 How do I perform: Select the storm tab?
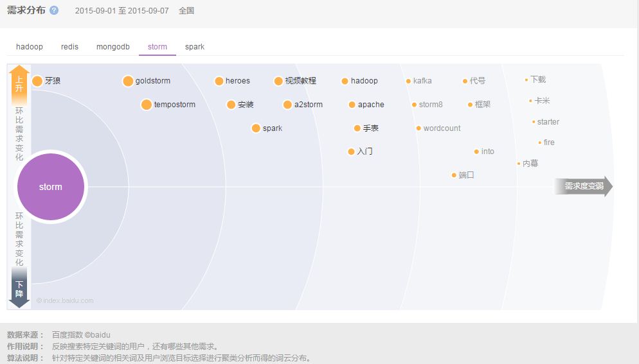click(x=157, y=47)
